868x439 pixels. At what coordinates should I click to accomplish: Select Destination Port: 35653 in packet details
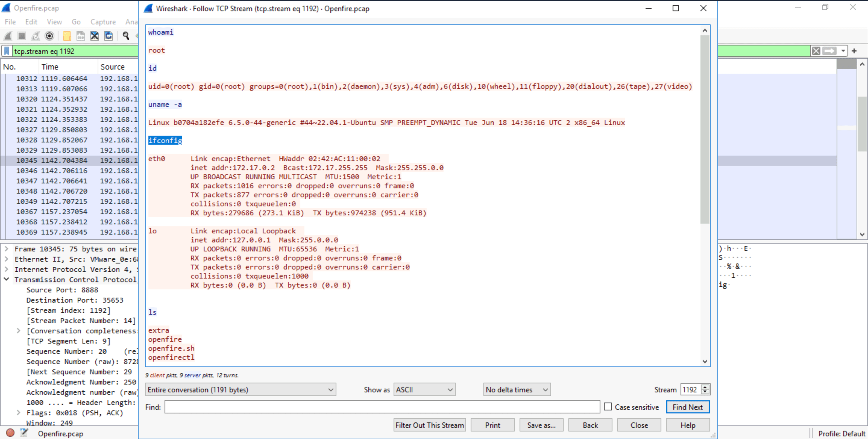pos(75,300)
